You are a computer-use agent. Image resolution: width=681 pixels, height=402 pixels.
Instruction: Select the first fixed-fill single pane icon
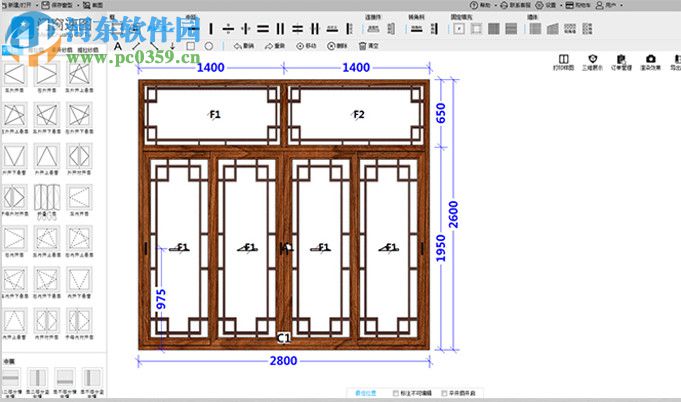(x=459, y=29)
